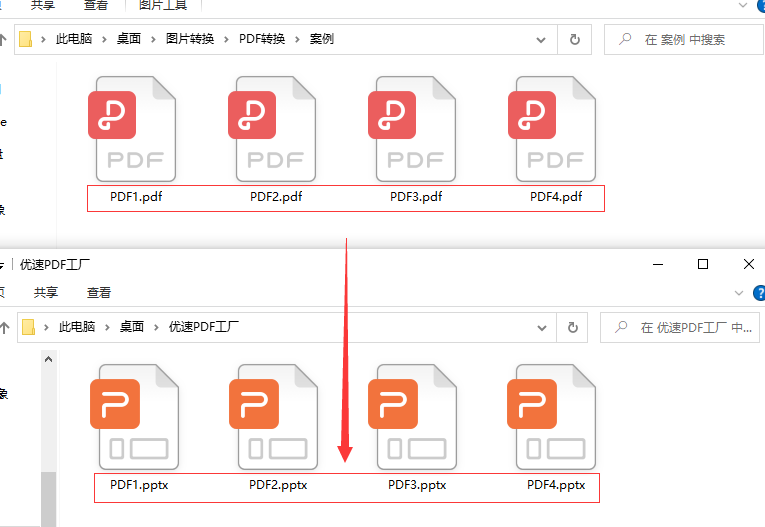Close the 优速PDF工厂 window
765x527 pixels.
coord(749,264)
